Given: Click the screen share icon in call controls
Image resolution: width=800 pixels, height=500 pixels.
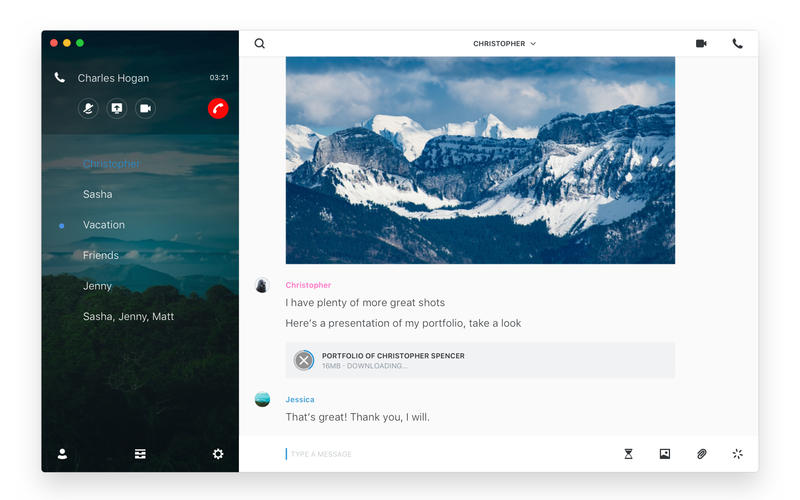Looking at the screenshot, I should click(117, 109).
